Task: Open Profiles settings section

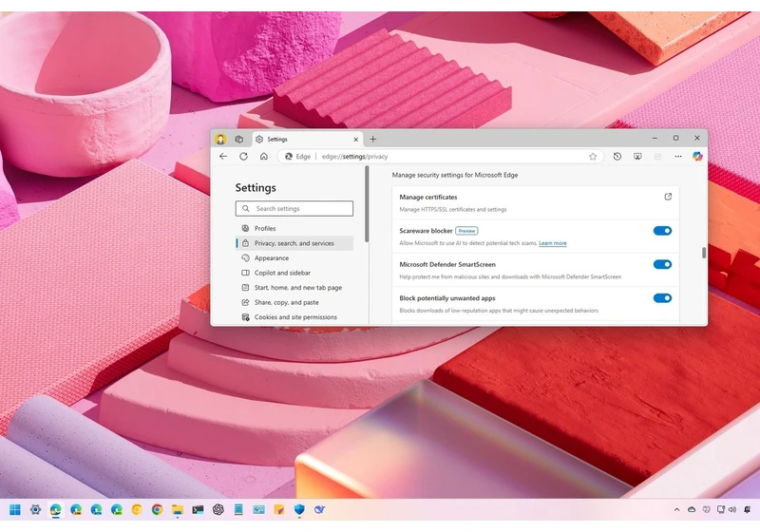Action: [x=294, y=228]
